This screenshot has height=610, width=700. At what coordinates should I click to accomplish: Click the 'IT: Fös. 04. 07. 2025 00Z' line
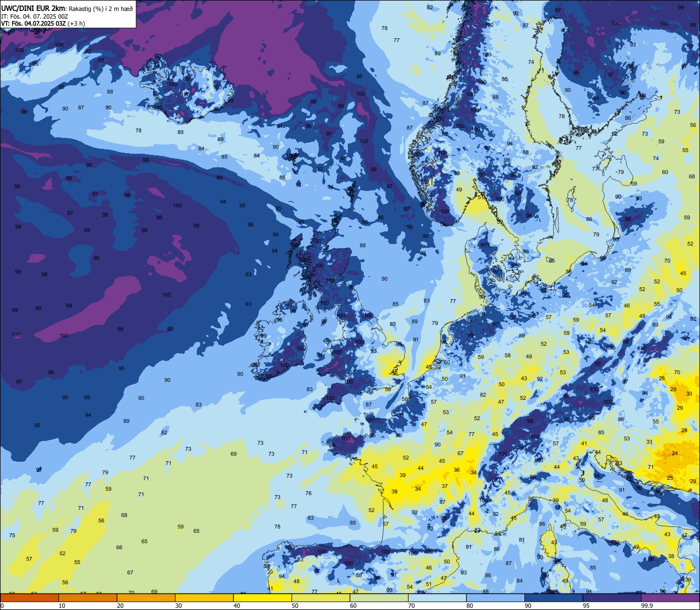tap(34, 16)
